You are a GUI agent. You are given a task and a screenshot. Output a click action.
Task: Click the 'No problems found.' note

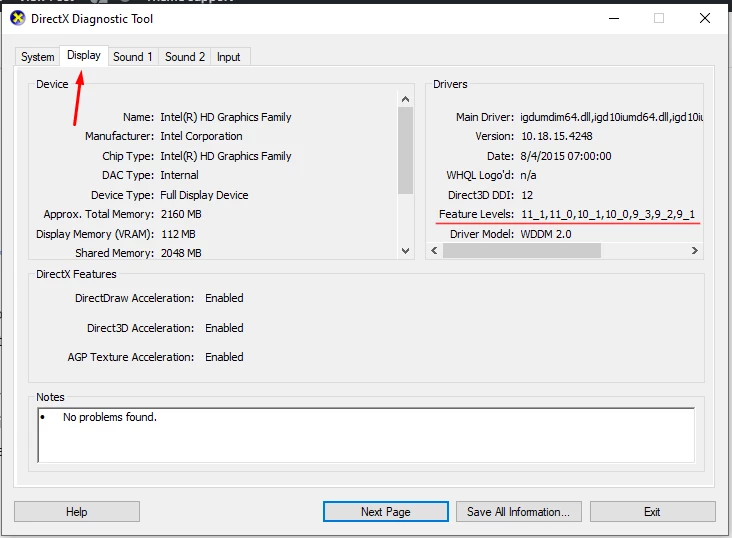(x=110, y=417)
